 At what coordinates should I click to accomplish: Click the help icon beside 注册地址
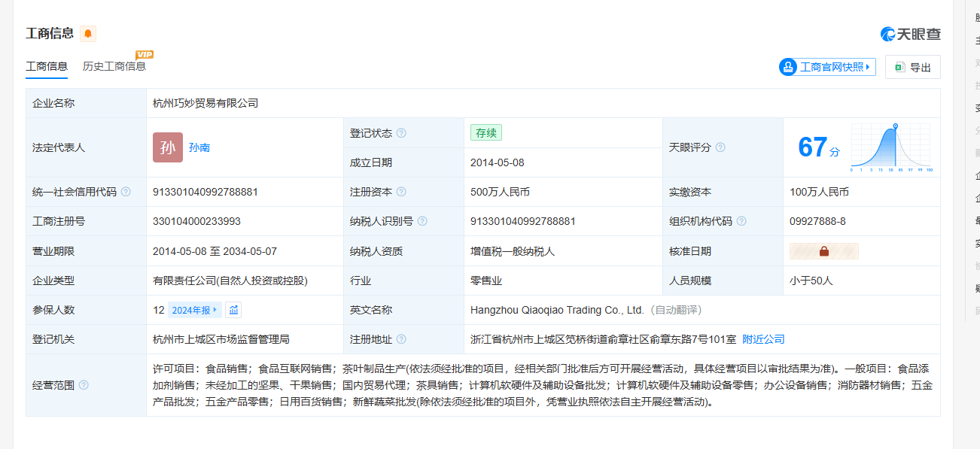pos(401,339)
